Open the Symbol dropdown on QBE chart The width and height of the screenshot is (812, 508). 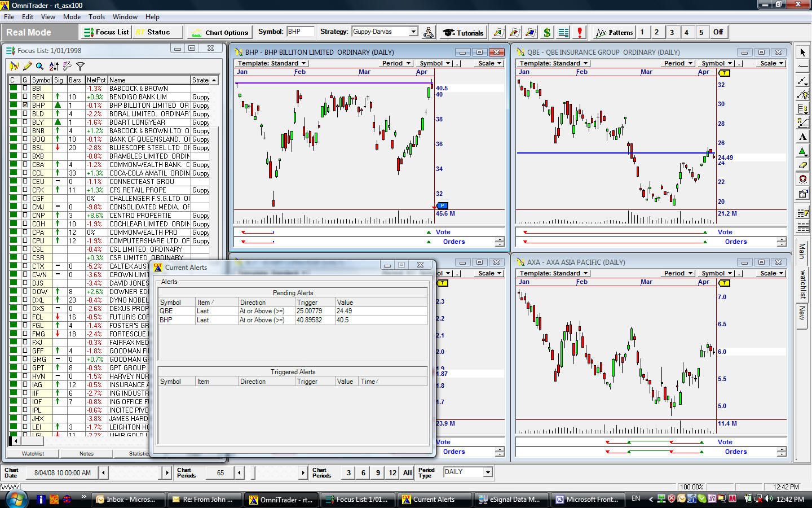tap(716, 63)
